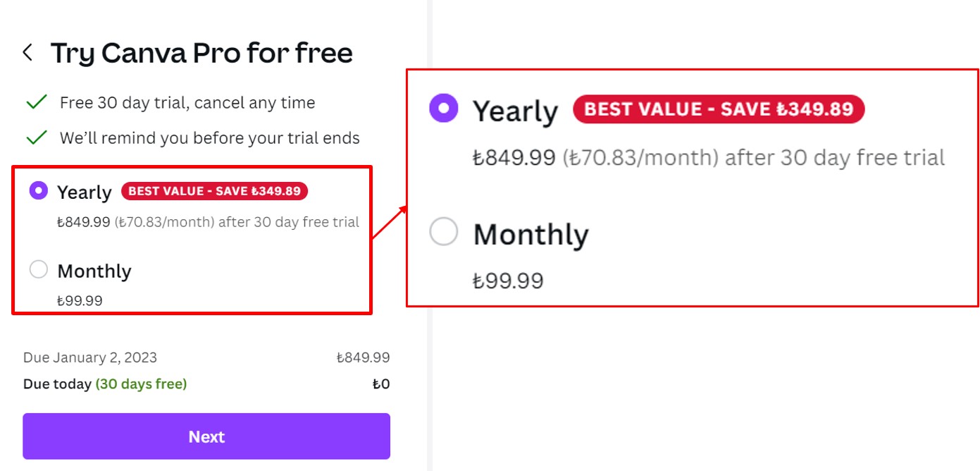Click the small red BEST VALUE badge in the left panel
Image resolution: width=980 pixels, height=471 pixels.
click(214, 191)
